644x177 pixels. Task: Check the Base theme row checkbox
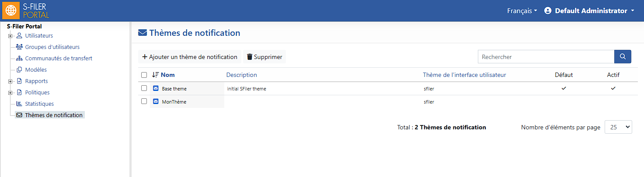tap(144, 88)
